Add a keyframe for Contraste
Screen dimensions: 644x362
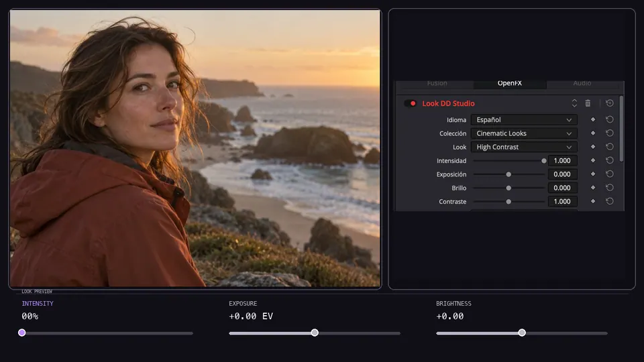click(x=592, y=201)
